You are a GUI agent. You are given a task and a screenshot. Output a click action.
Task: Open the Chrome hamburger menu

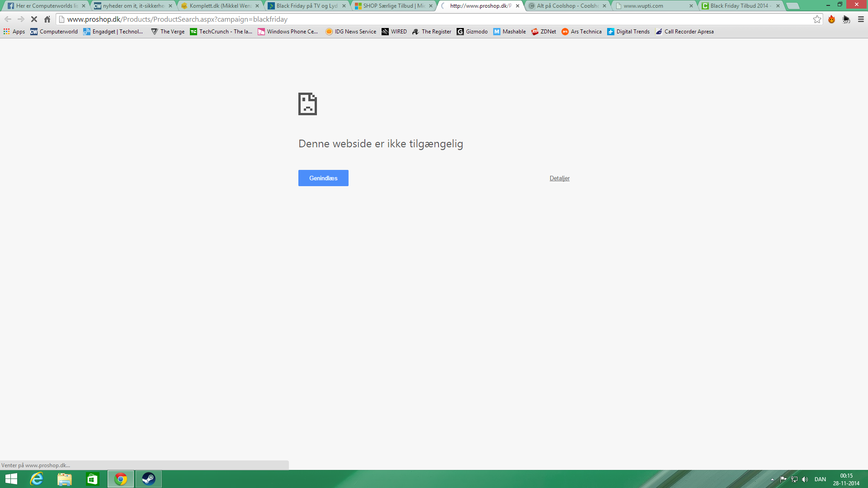point(861,19)
